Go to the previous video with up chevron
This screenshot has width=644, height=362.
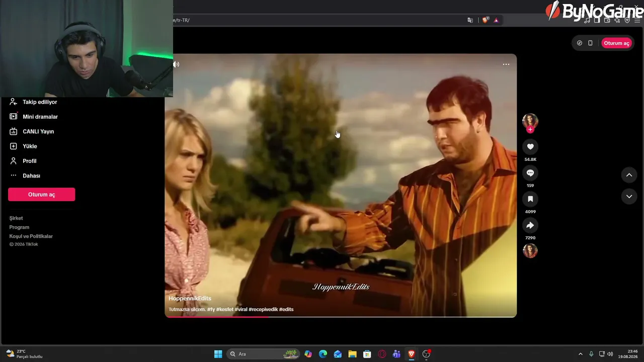tap(629, 175)
